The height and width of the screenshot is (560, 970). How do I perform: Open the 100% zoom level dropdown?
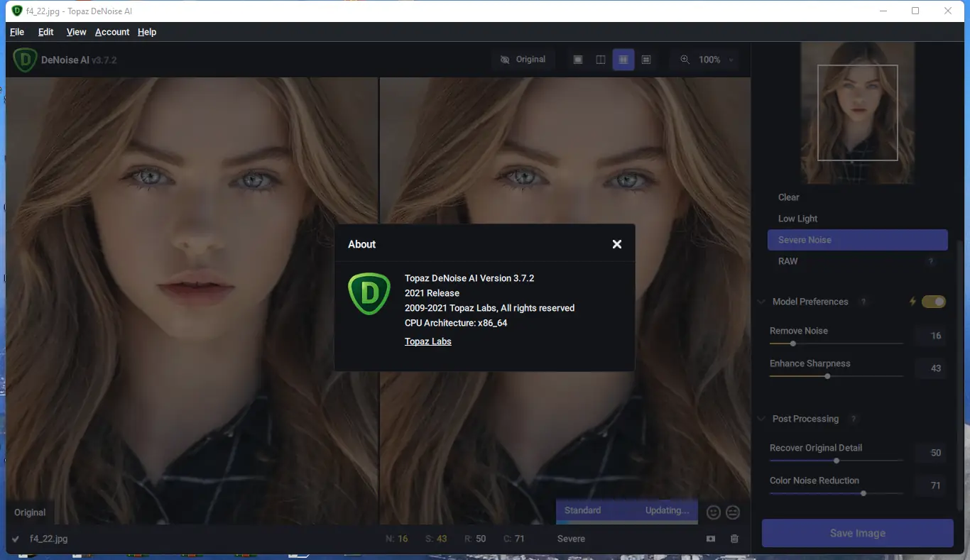coord(716,60)
